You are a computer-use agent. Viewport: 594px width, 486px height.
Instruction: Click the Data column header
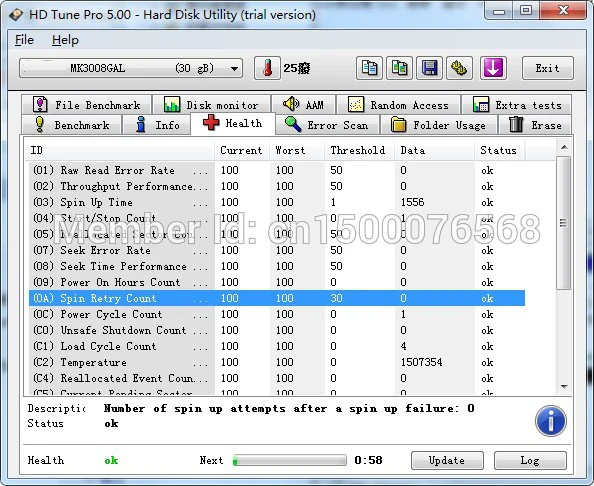pyautogui.click(x=435, y=150)
